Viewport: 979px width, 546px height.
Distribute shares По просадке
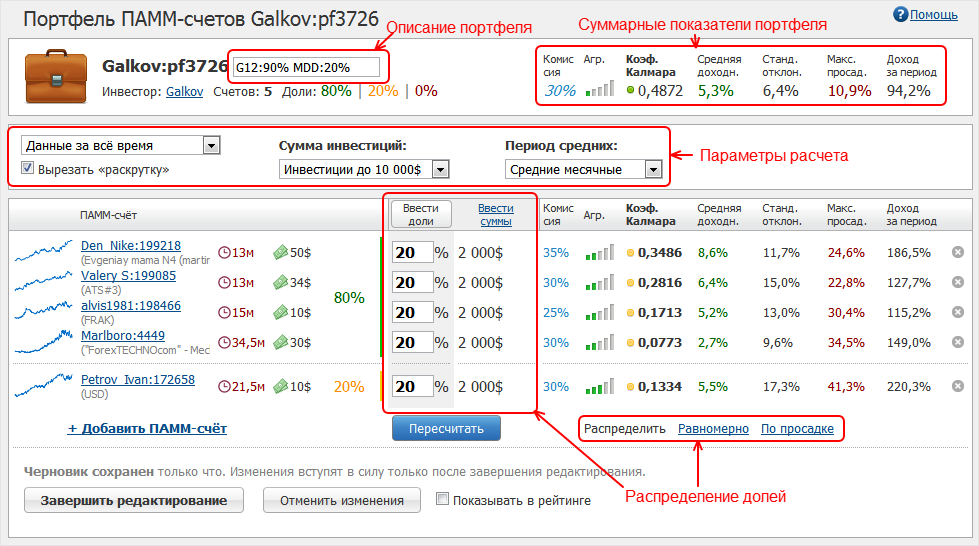tap(797, 429)
